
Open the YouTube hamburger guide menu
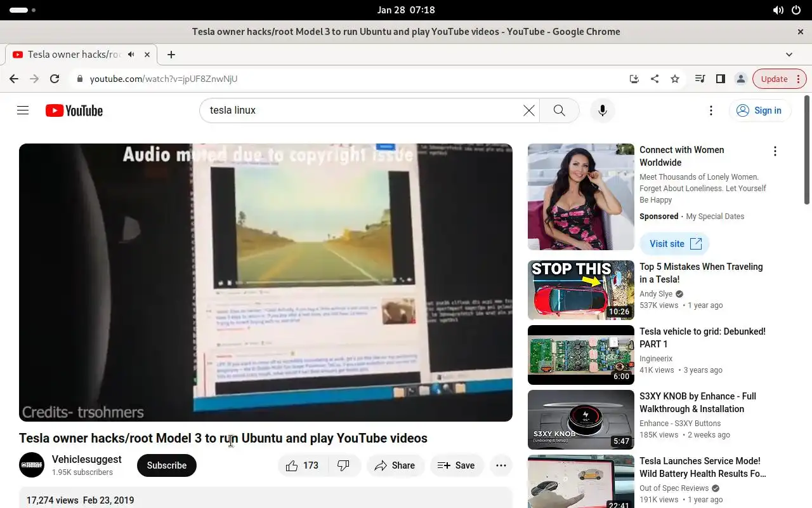click(23, 110)
